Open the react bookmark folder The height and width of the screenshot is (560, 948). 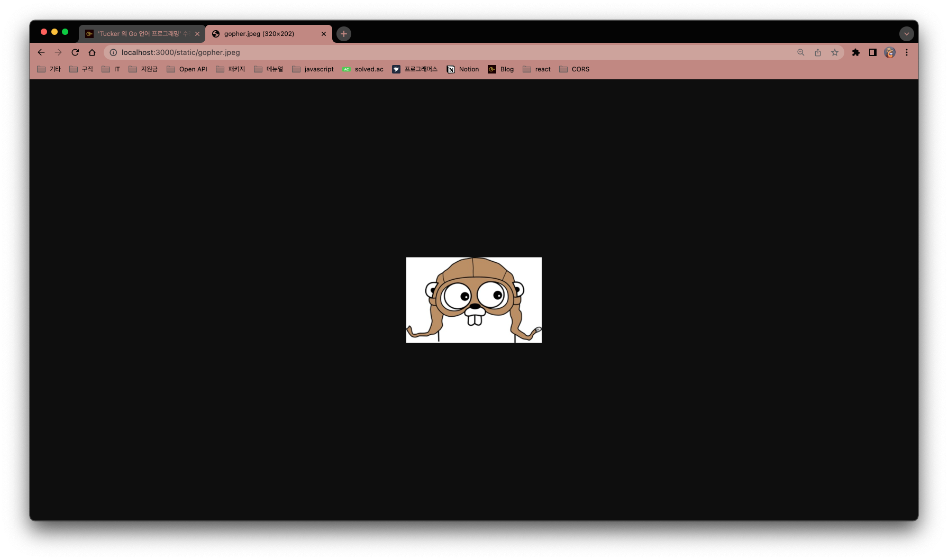536,69
